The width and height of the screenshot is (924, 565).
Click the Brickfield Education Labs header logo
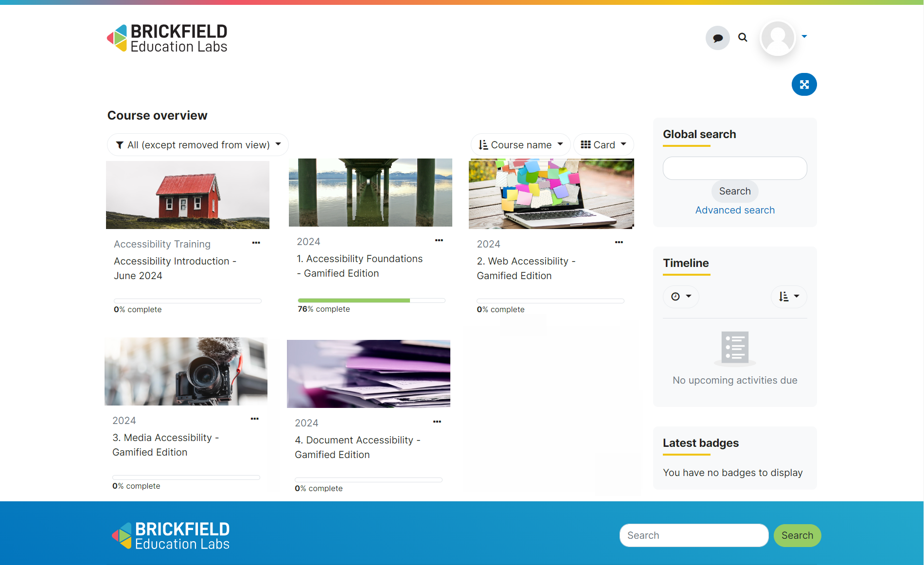(167, 38)
